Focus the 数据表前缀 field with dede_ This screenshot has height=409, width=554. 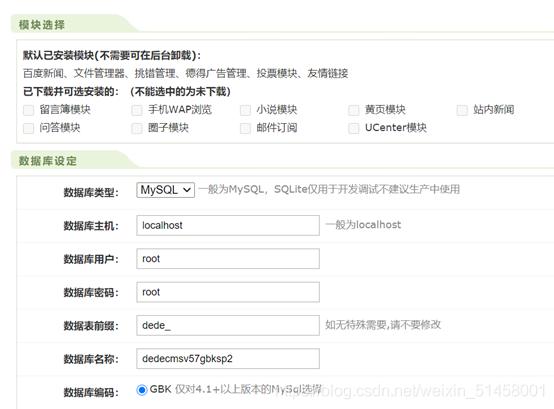point(228,325)
